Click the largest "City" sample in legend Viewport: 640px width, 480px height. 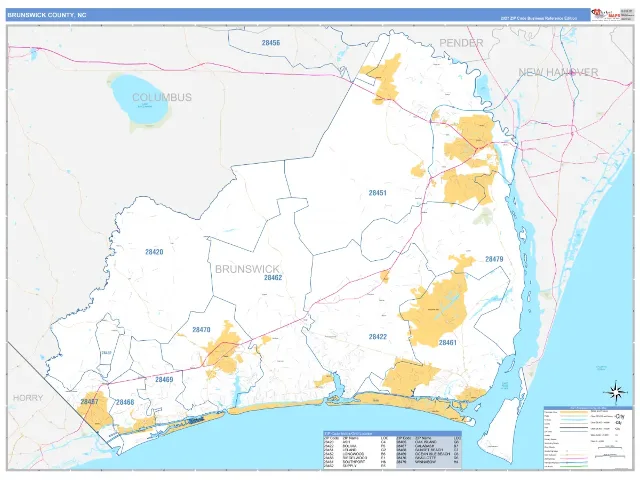tap(619, 417)
